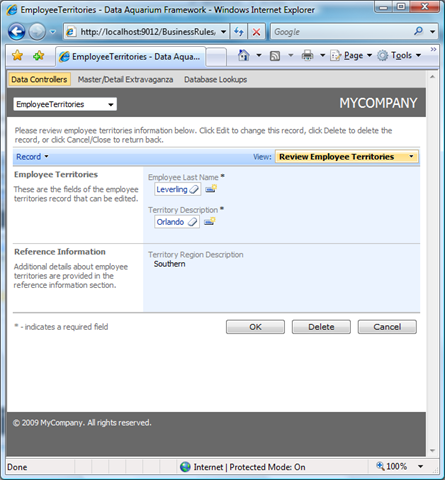
Task: Open the EmployeeTerritories controller dropdown
Action: 65,104
